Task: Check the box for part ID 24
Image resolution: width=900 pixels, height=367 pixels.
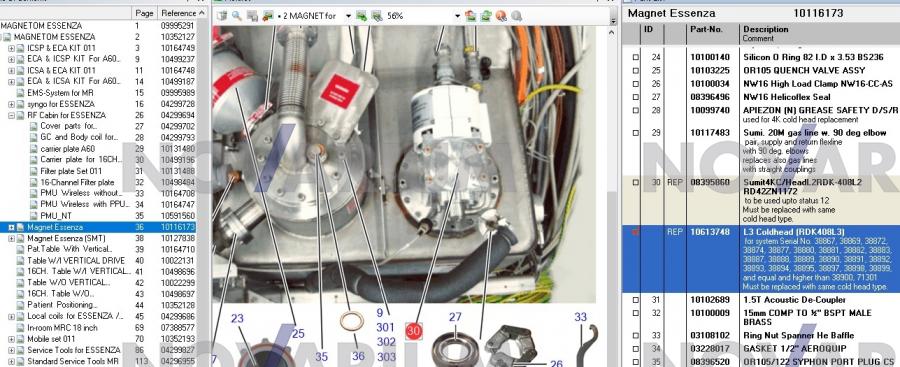Action: tap(635, 57)
